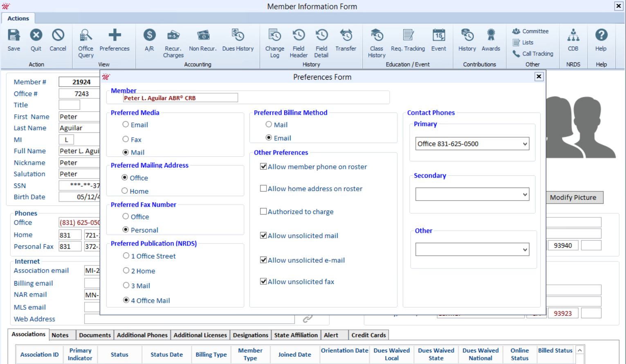This screenshot has height=364, width=626.
Task: Enable Allow home address on roster
Action: point(264,188)
